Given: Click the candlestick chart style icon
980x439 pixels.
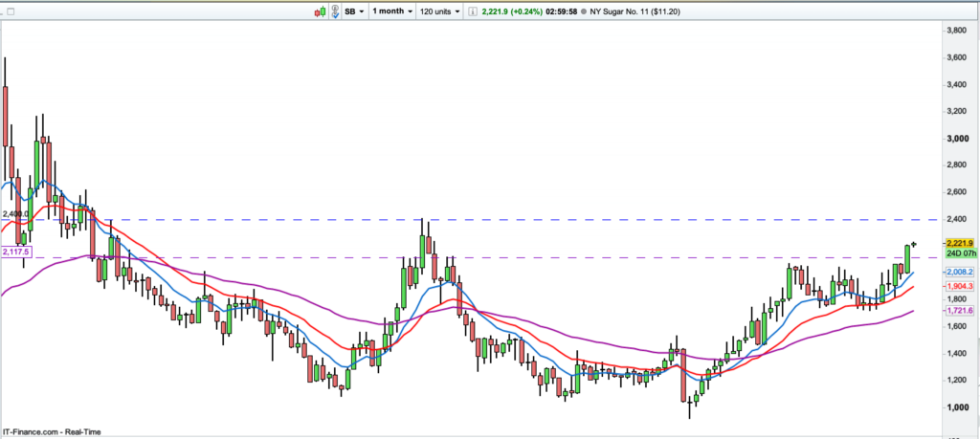Looking at the screenshot, I should (321, 11).
